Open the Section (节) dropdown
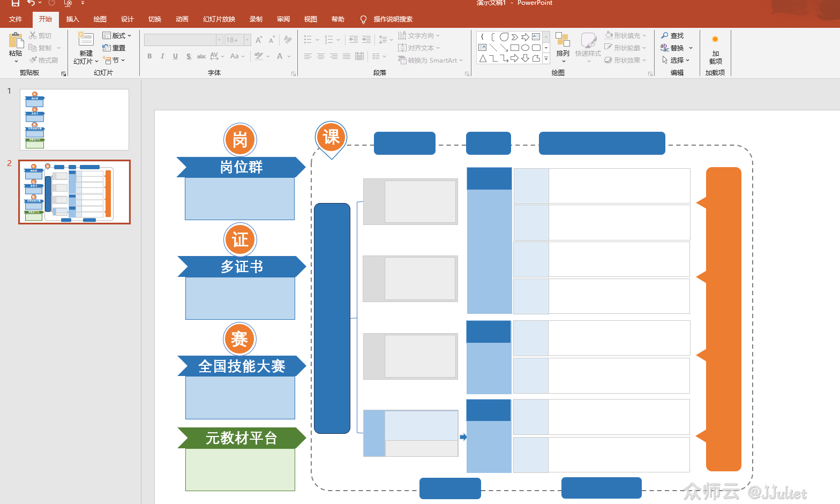Screen dimensions: 840x504 (x=114, y=61)
